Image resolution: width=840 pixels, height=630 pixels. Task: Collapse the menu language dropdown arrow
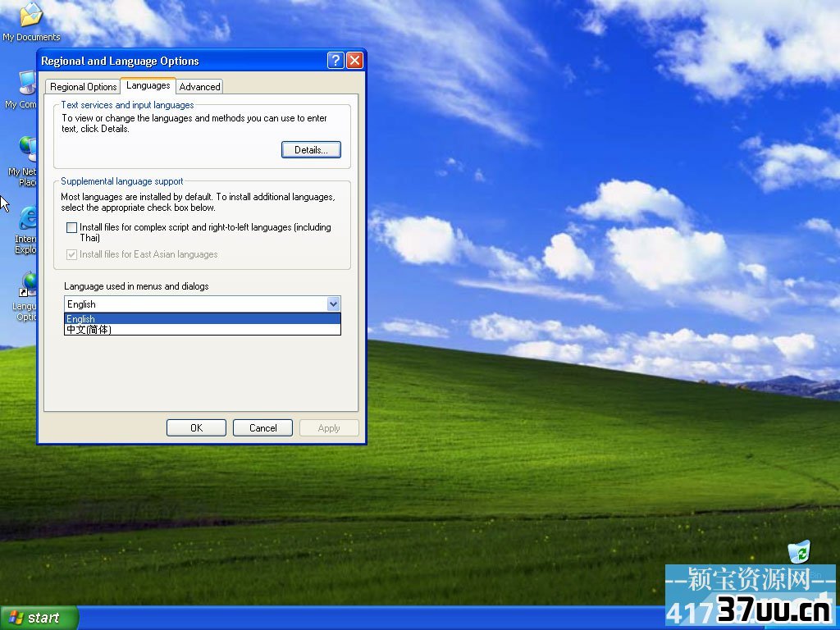click(x=333, y=304)
